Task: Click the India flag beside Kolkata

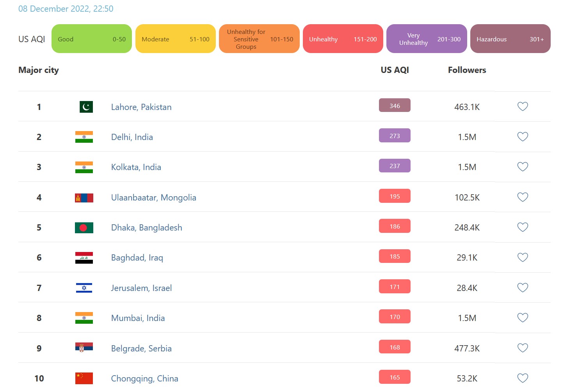Action: point(84,167)
